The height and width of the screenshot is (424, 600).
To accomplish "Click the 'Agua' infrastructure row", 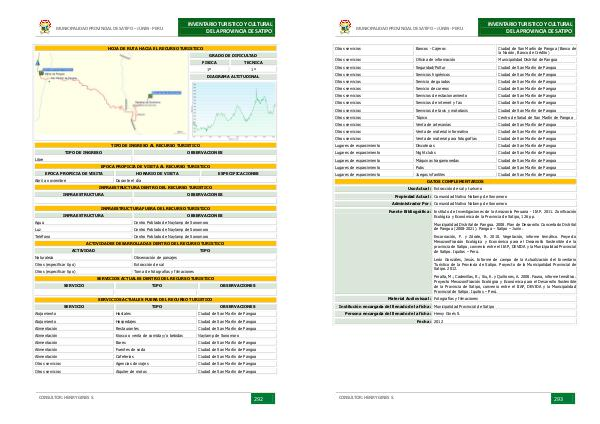I will point(155,222).
